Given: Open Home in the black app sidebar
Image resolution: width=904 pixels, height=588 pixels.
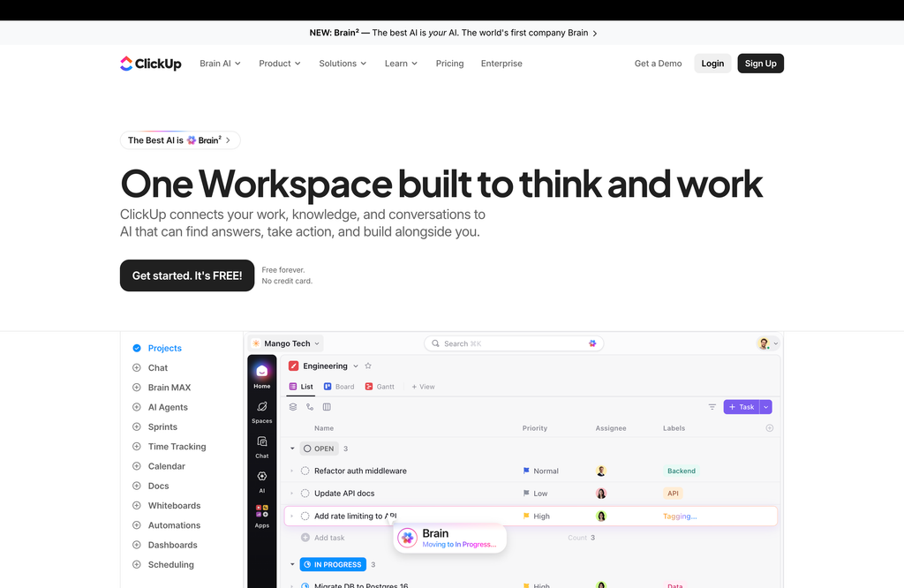Looking at the screenshot, I should [261, 376].
